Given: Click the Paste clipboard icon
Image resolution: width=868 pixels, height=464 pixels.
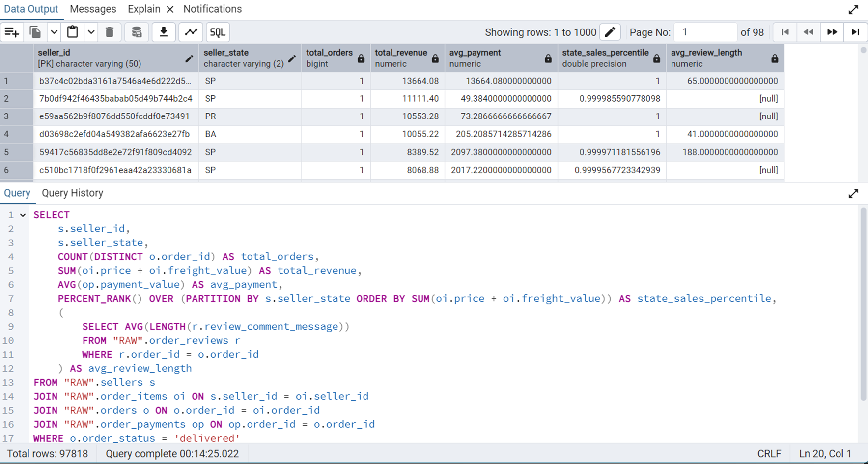Looking at the screenshot, I should click(x=72, y=32).
